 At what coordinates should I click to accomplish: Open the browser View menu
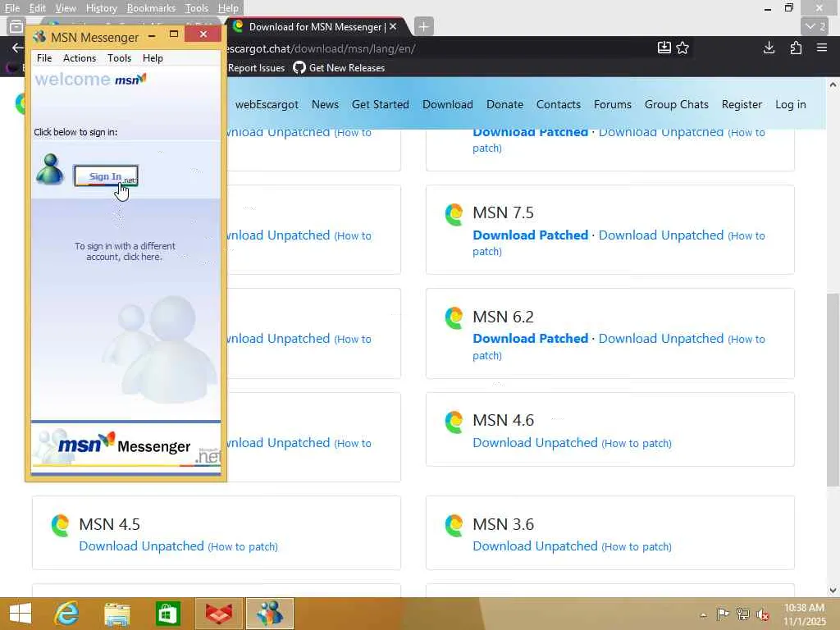pos(66,8)
